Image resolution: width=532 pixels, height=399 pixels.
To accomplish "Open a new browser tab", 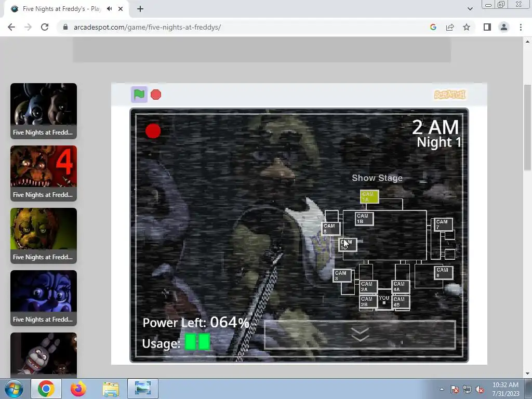I will [x=140, y=9].
